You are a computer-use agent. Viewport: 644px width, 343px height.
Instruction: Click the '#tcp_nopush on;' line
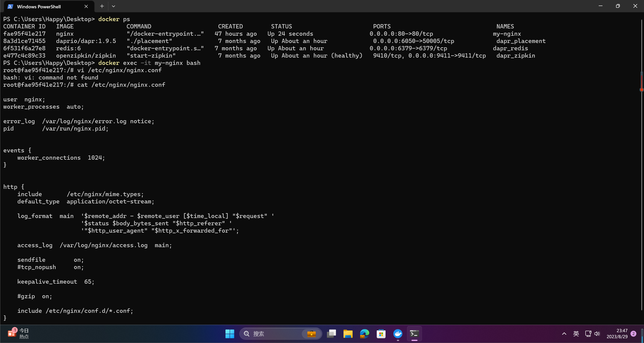click(51, 267)
